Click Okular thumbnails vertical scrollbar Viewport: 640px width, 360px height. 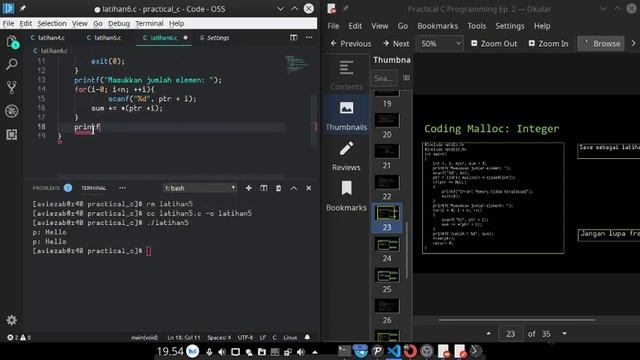pos(407,251)
